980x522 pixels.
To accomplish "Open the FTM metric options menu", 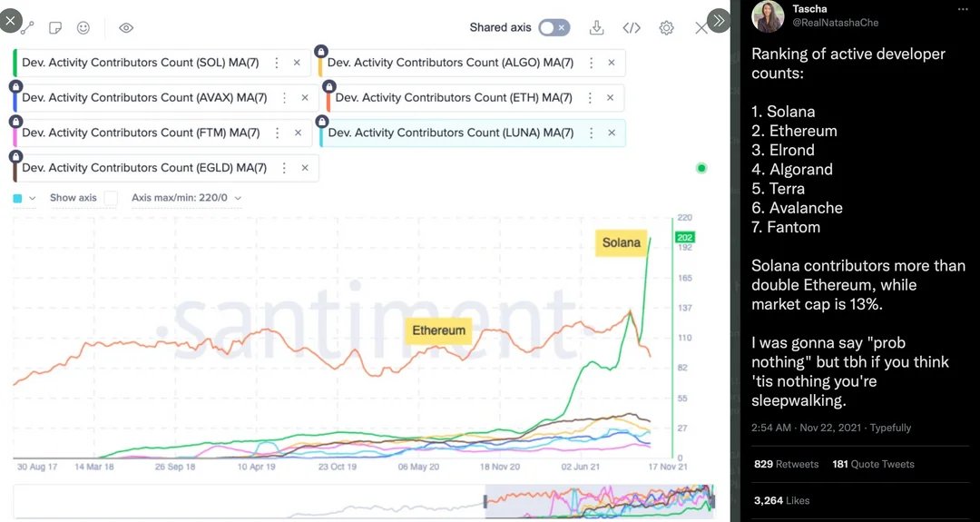I will [278, 133].
